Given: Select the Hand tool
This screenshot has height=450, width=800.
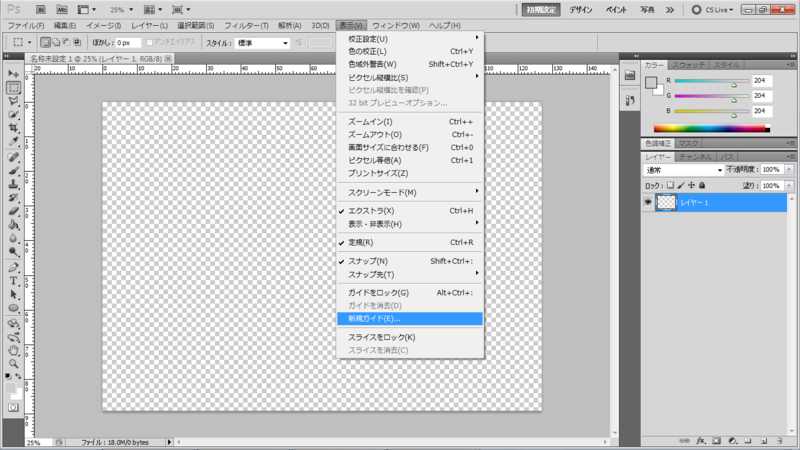Looking at the screenshot, I should 13,351.
